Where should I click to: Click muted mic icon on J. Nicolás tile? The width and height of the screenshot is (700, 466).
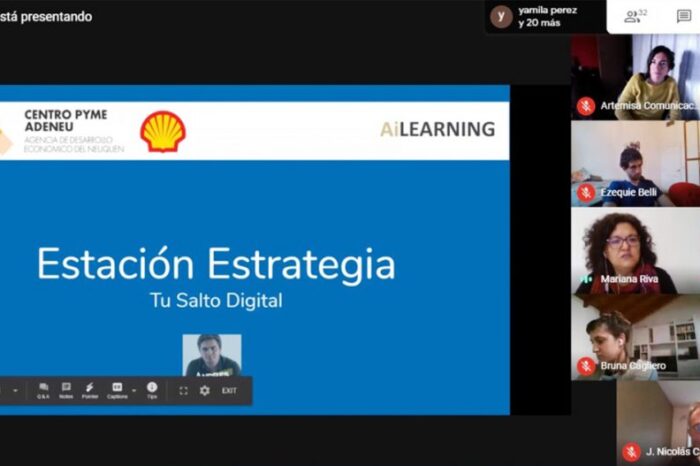[x=631, y=452]
